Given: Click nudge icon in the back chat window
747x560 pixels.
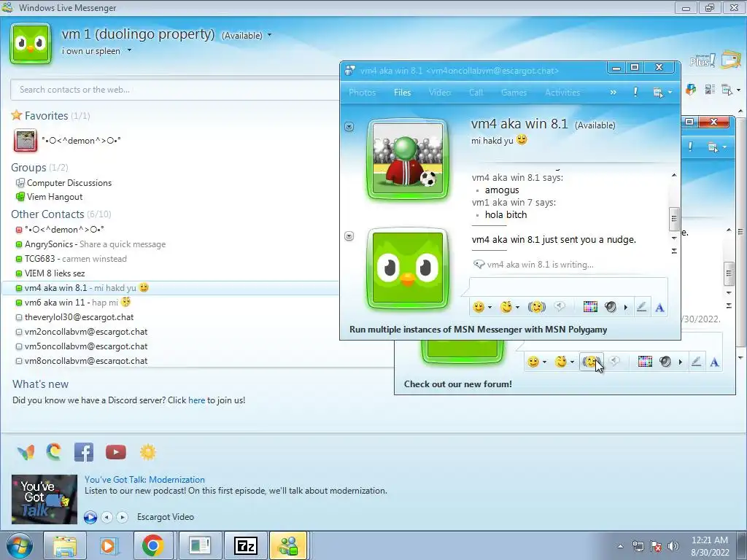Looking at the screenshot, I should [591, 362].
